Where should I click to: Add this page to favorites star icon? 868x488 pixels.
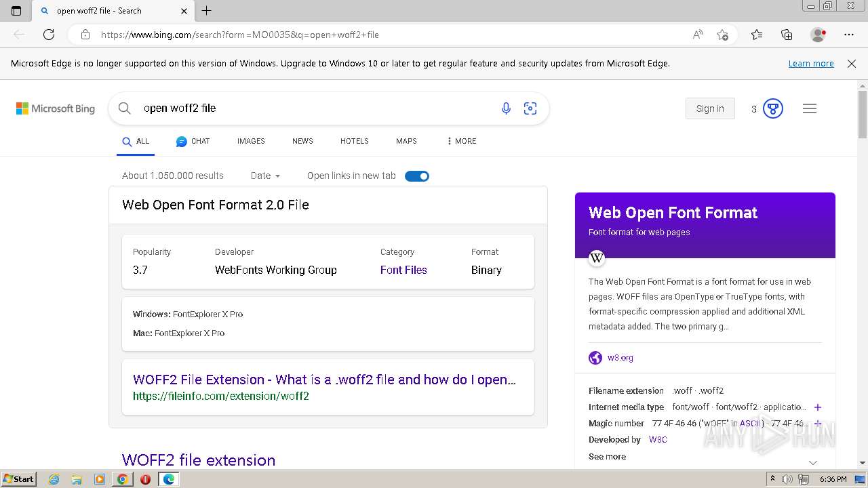pyautogui.click(x=722, y=35)
